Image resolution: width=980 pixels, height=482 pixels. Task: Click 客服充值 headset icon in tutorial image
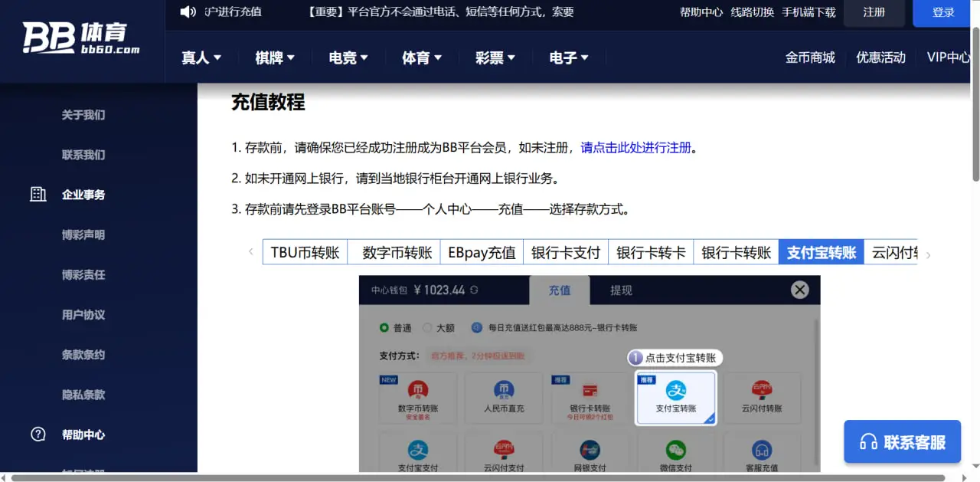762,449
